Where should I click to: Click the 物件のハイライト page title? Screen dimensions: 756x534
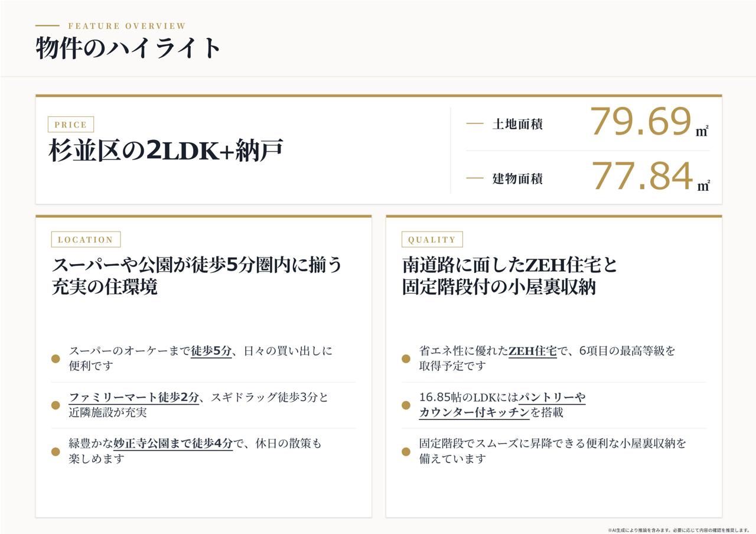tap(128, 48)
